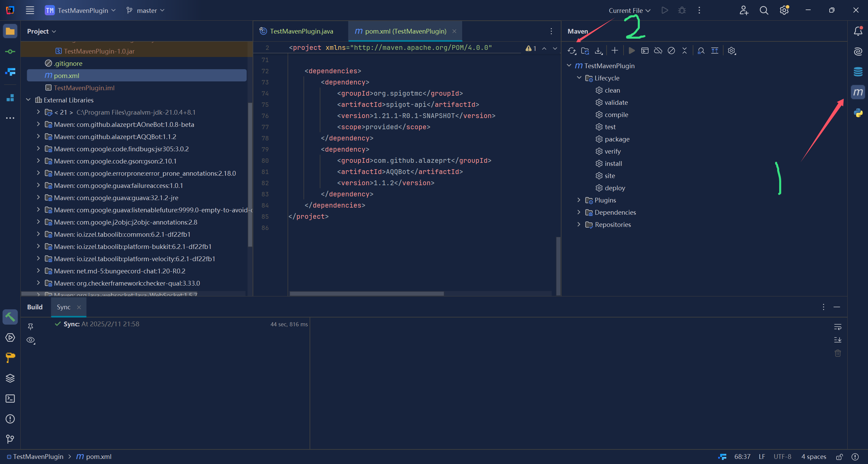Viewport: 868px width, 464px height.
Task: Open Python console icon on right sidebar
Action: (858, 113)
